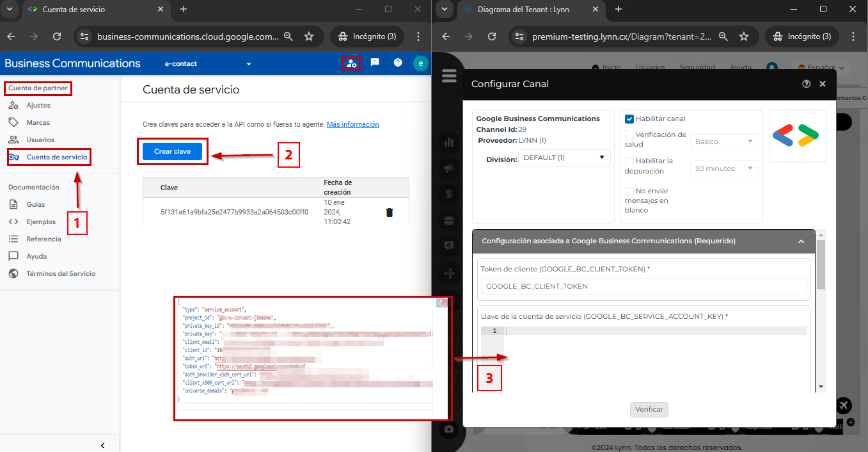
Task: Go back in the Cuenta de servicio window
Action: click(11, 36)
